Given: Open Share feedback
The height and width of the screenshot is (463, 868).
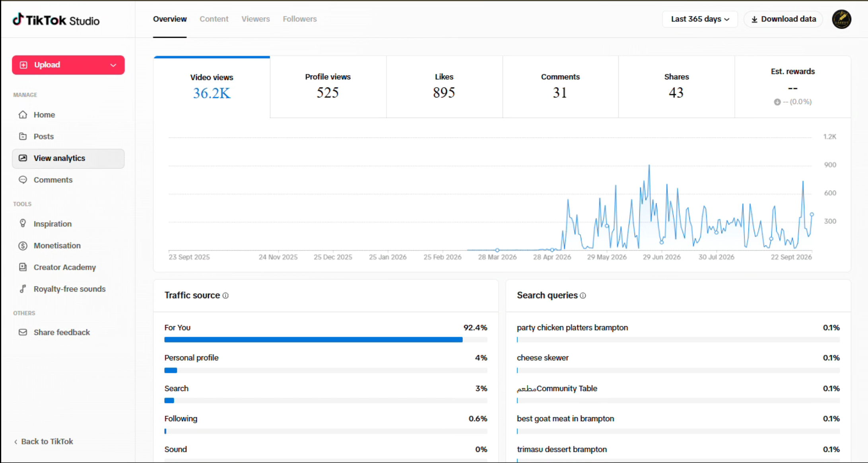Looking at the screenshot, I should [x=68, y=333].
